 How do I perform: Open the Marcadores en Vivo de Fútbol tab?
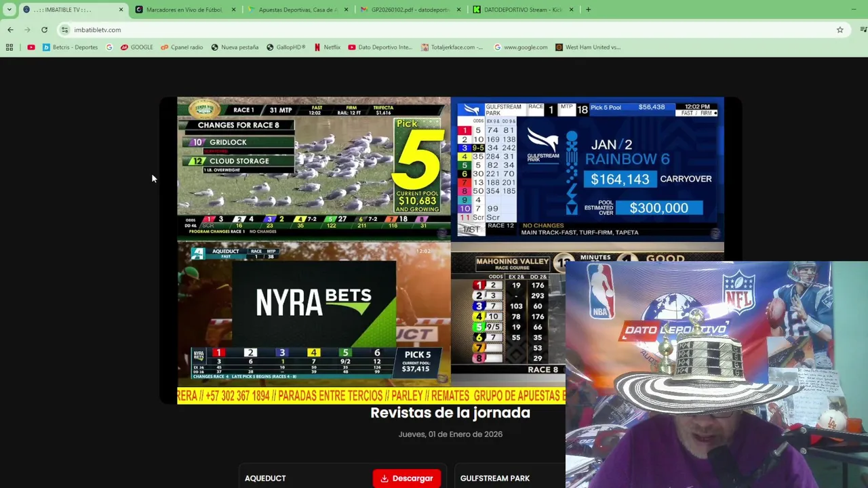[185, 9]
